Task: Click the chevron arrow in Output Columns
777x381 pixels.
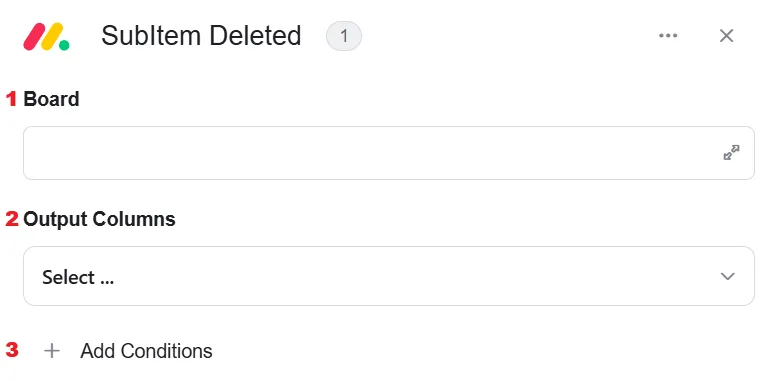Action: [727, 276]
